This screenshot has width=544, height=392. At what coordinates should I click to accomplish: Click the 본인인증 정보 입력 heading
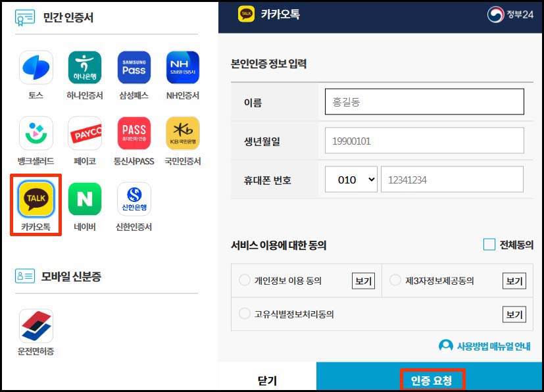269,64
